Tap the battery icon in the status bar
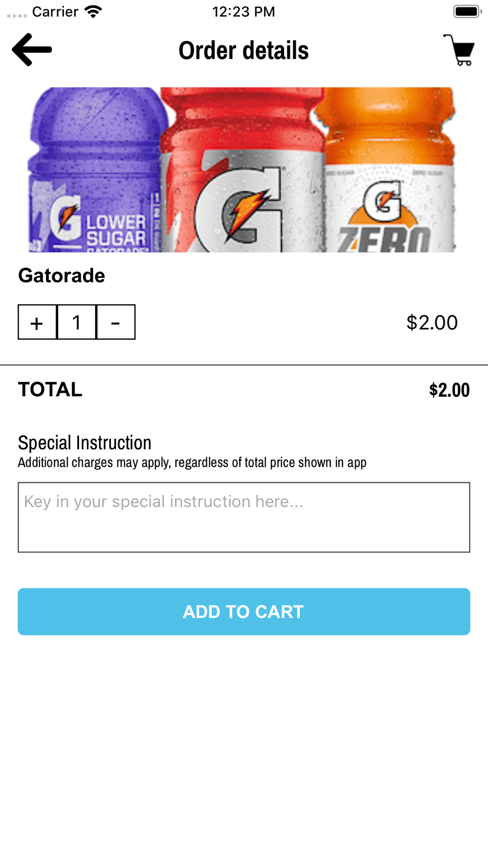 [467, 12]
